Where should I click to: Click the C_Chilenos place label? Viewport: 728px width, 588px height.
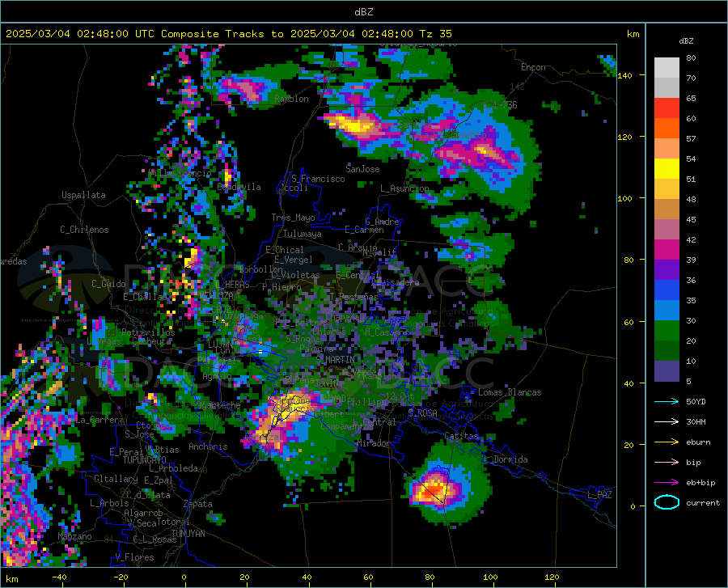84,230
